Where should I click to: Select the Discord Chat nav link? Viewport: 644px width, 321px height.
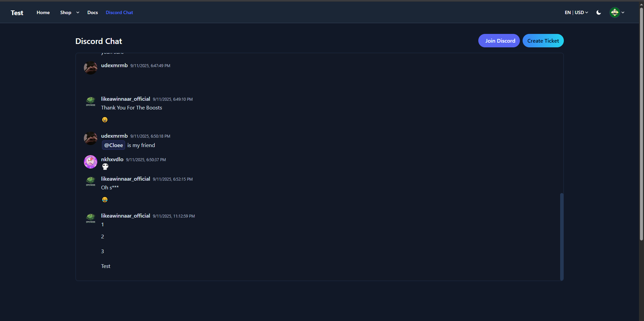119,12
